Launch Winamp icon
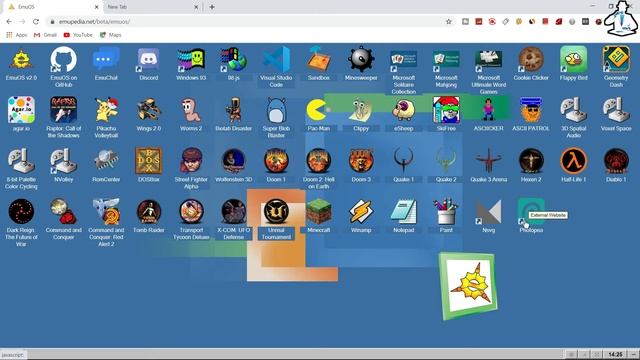Screen dimensions: 640x360 pos(361,211)
